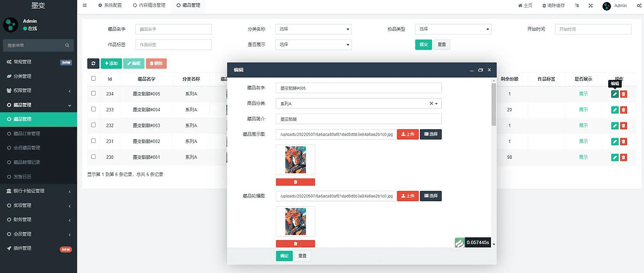Tick the select-all checkbox in table header
This screenshot has width=644, height=273.
pos(93,79)
